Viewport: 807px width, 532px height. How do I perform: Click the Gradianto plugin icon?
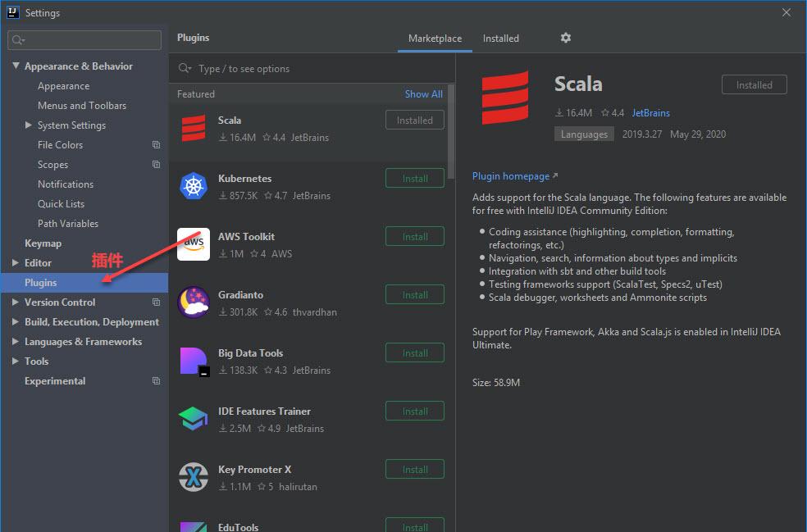pyautogui.click(x=194, y=302)
